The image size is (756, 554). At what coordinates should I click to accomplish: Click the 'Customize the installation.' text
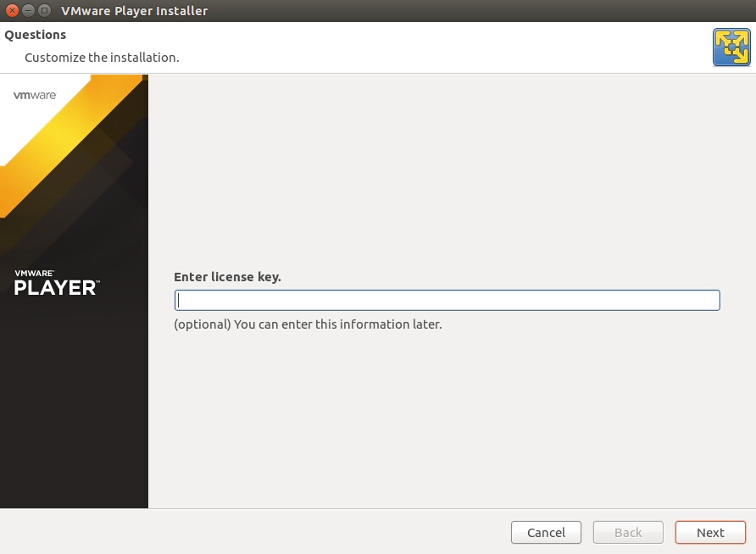[x=102, y=58]
